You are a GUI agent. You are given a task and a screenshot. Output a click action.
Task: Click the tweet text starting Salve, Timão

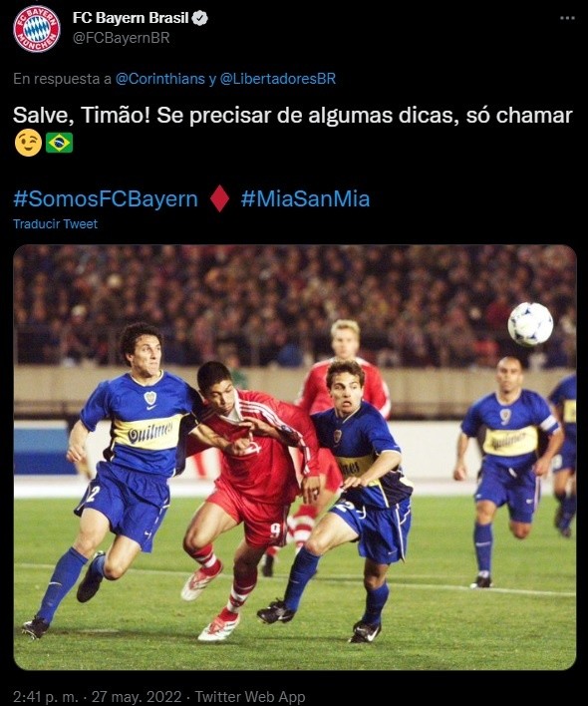point(292,116)
